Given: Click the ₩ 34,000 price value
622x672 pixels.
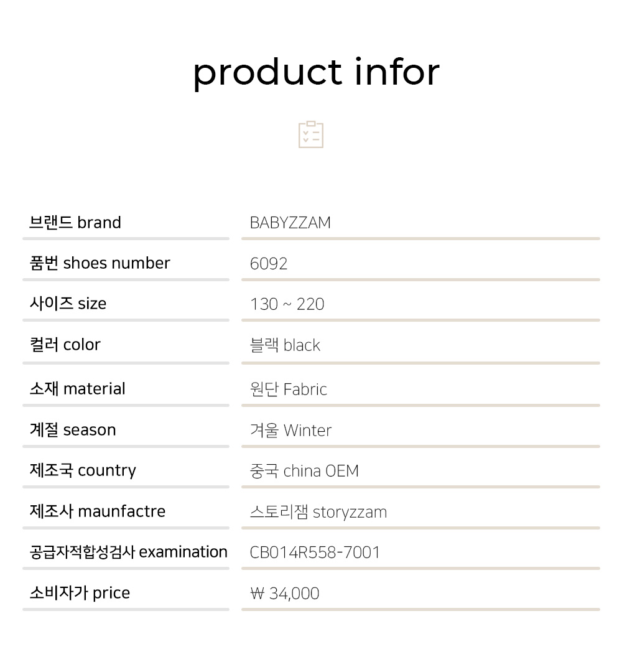Looking at the screenshot, I should (284, 594).
